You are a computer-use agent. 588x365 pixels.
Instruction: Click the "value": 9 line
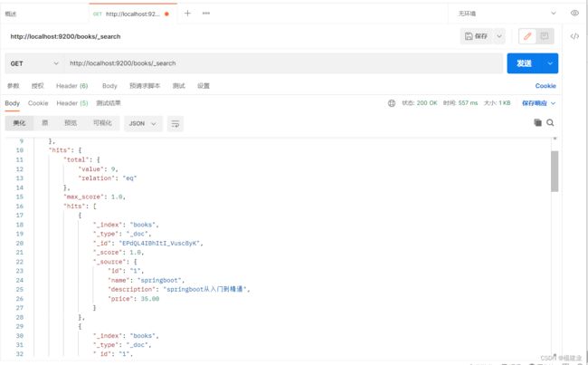98,169
